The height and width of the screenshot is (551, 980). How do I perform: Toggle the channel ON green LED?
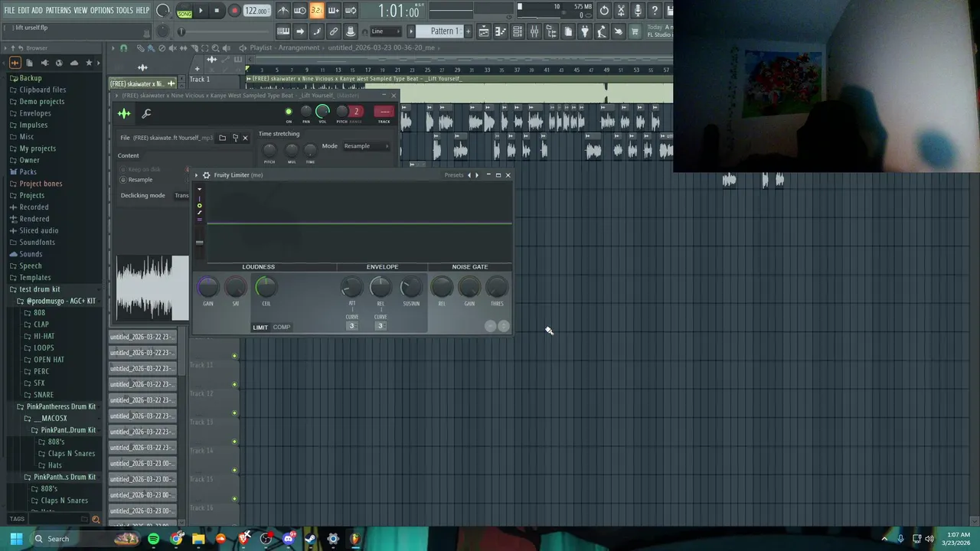click(289, 112)
